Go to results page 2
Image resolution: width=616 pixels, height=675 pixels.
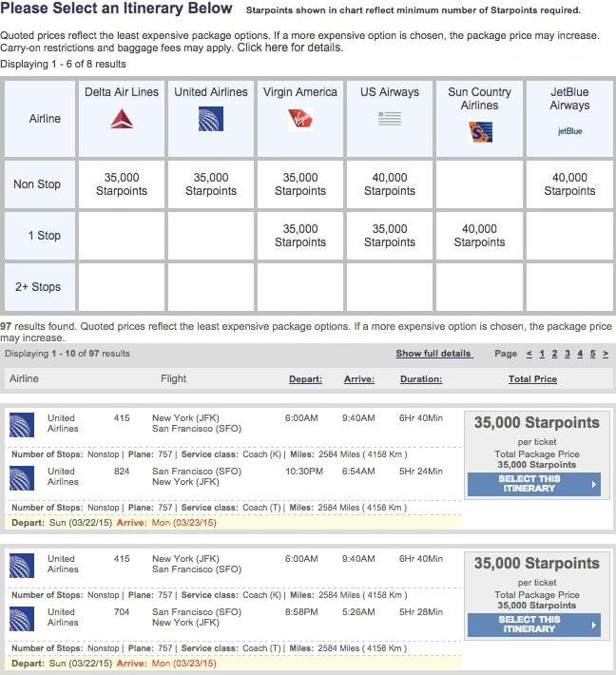click(554, 354)
